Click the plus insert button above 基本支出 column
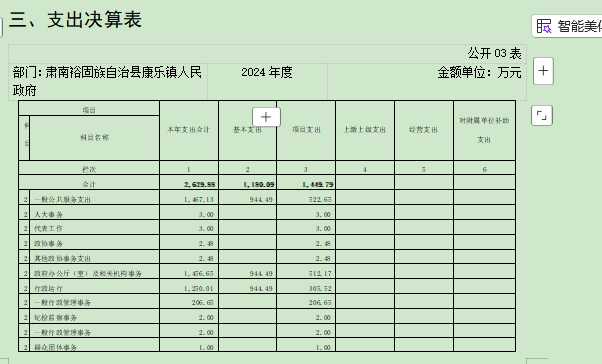This screenshot has height=364, width=602. coord(266,117)
